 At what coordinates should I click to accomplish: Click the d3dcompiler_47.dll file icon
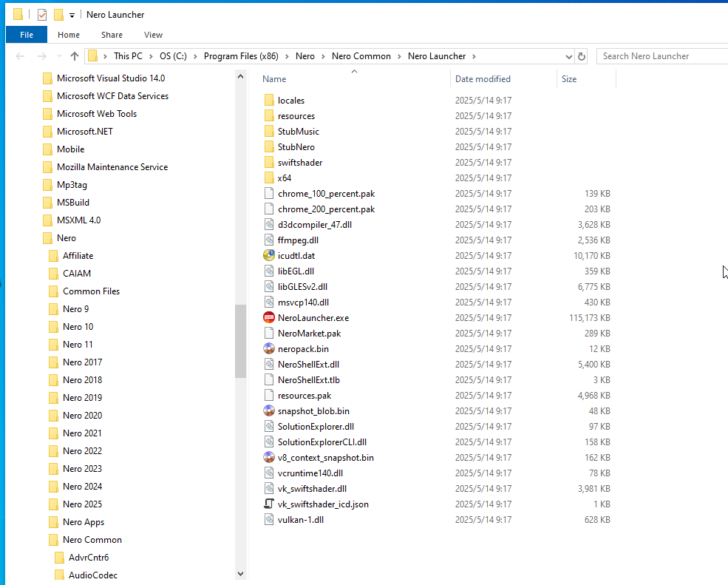269,224
